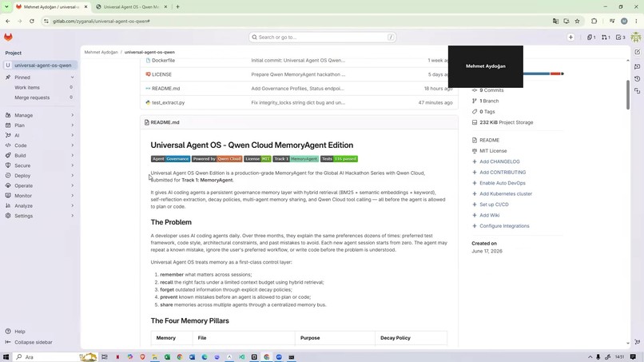Open the test_extract.py file link
This screenshot has width=644, height=362.
[169, 102]
